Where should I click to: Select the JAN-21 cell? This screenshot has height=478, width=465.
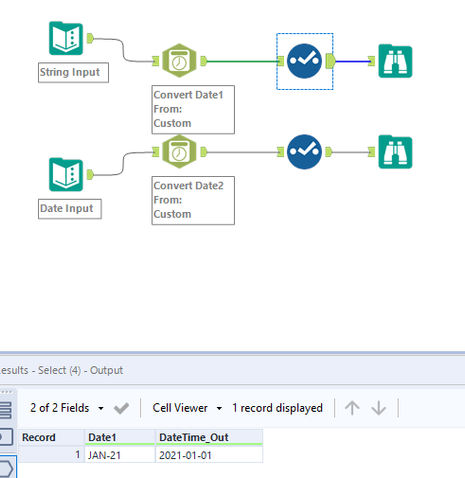120,455
